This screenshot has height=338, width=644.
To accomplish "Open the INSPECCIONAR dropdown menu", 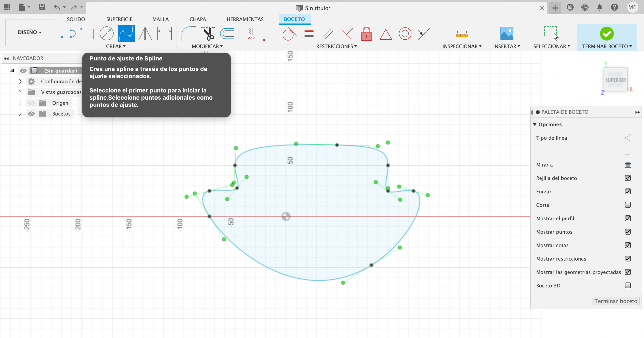I will click(462, 46).
